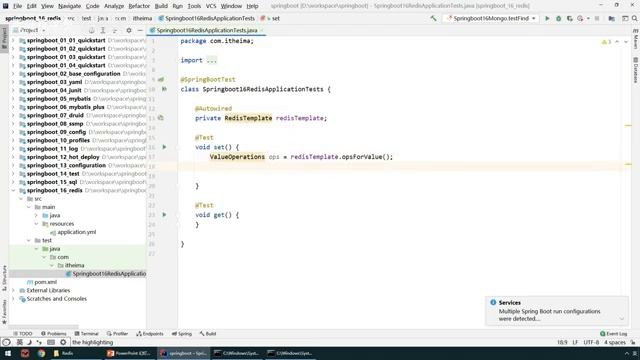Click the Build project hammer icon
This screenshot has width=640, height=360.
(x=433, y=18)
